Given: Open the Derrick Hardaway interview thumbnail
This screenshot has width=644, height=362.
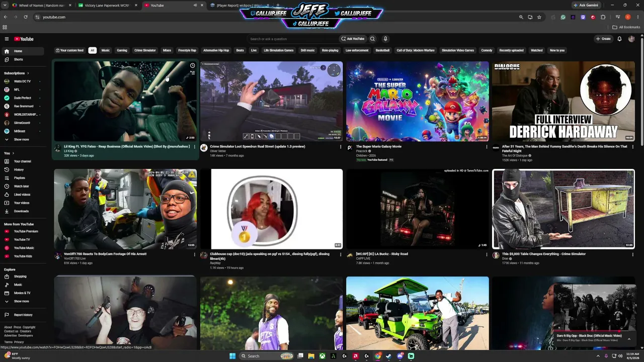Looking at the screenshot, I should [x=563, y=102].
